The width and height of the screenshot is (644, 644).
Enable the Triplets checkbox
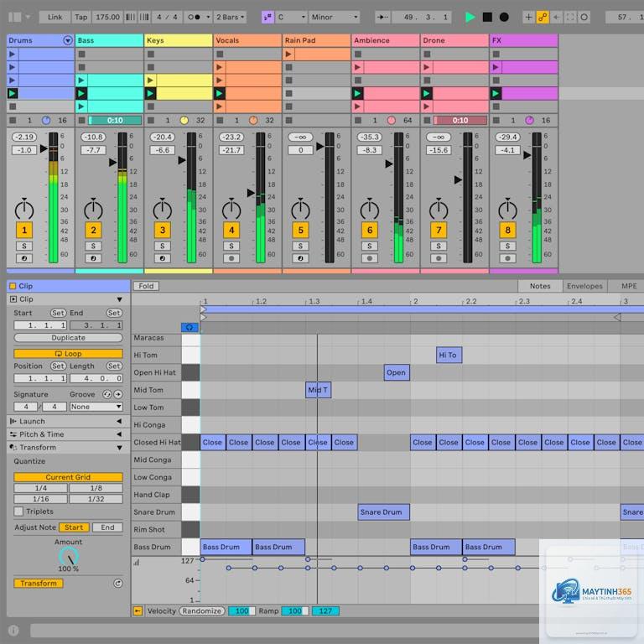coord(18,512)
